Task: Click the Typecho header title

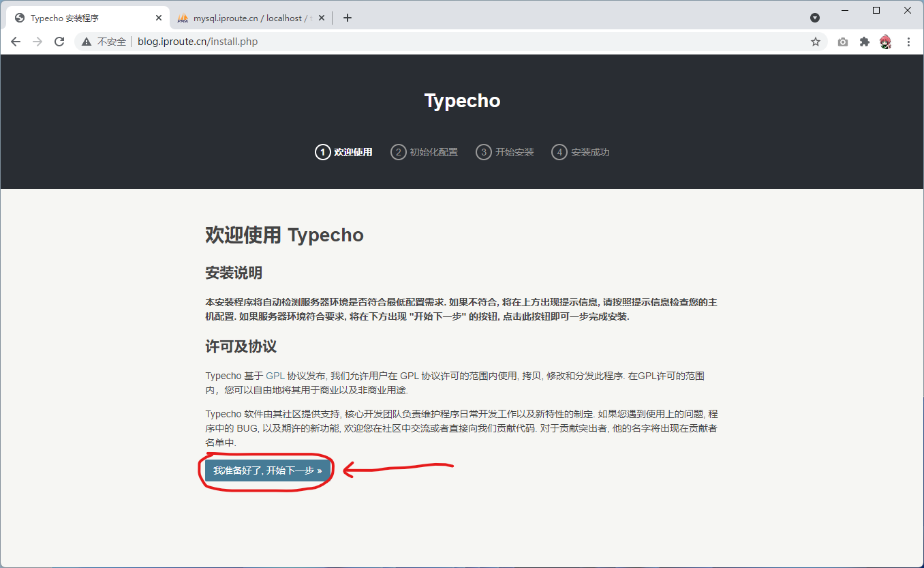Action: coord(462,101)
